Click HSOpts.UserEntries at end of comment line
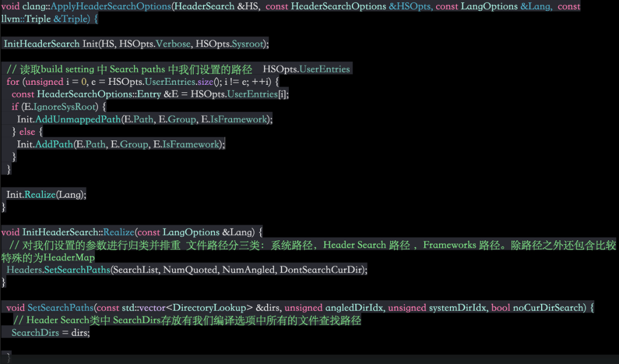The image size is (619, 364). click(x=306, y=69)
